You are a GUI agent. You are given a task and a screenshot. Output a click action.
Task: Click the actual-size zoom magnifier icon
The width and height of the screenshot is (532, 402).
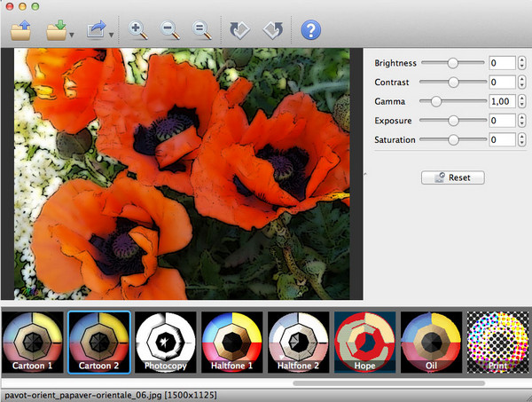(x=202, y=31)
